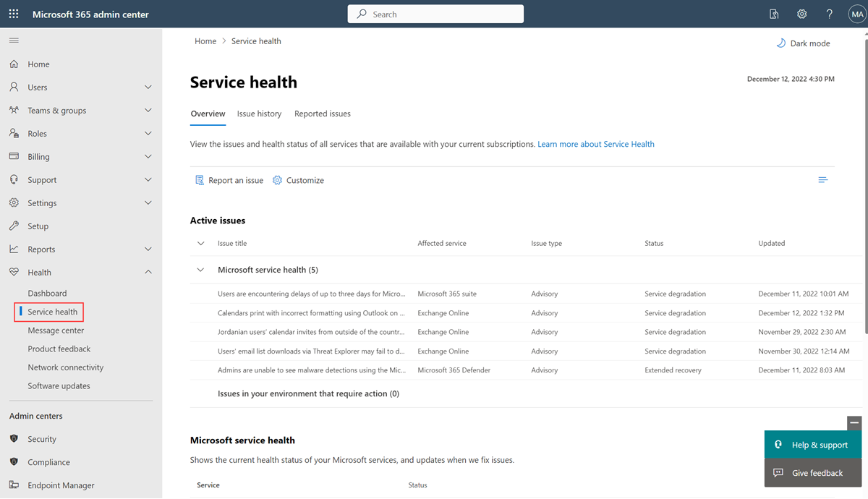Click 'Issues in your environment that require action (0)'

(x=308, y=394)
